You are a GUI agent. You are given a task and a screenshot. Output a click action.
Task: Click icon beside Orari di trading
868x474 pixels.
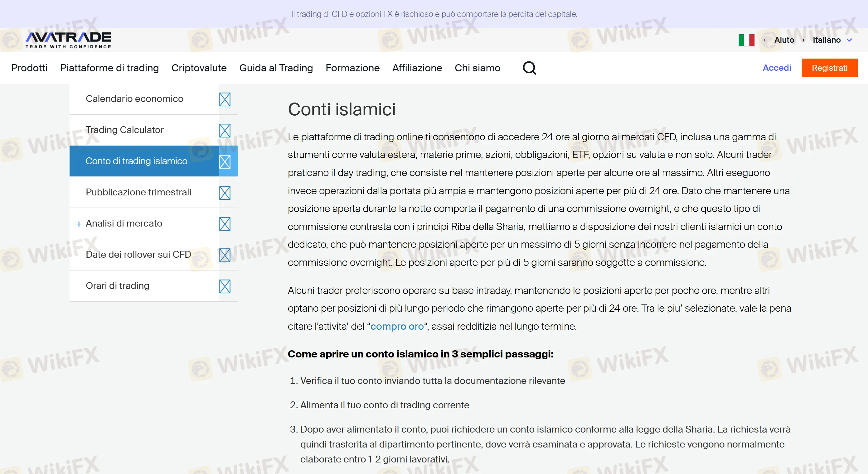(225, 286)
